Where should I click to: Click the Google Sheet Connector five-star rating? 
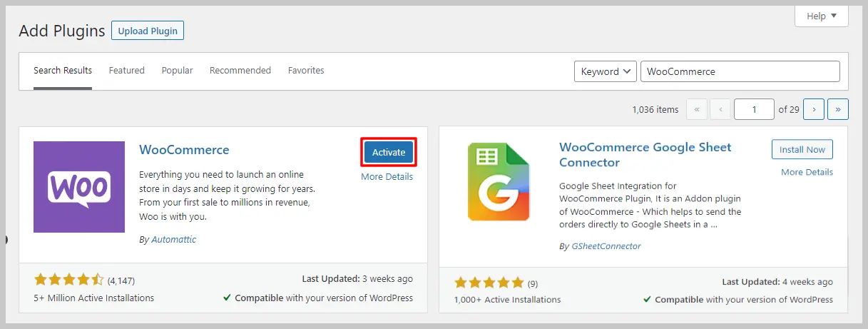pyautogui.click(x=489, y=283)
